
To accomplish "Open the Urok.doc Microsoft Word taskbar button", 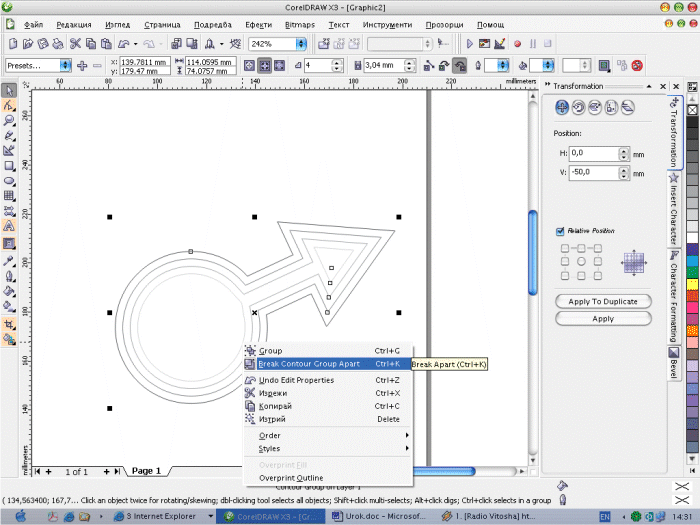I will 379,516.
